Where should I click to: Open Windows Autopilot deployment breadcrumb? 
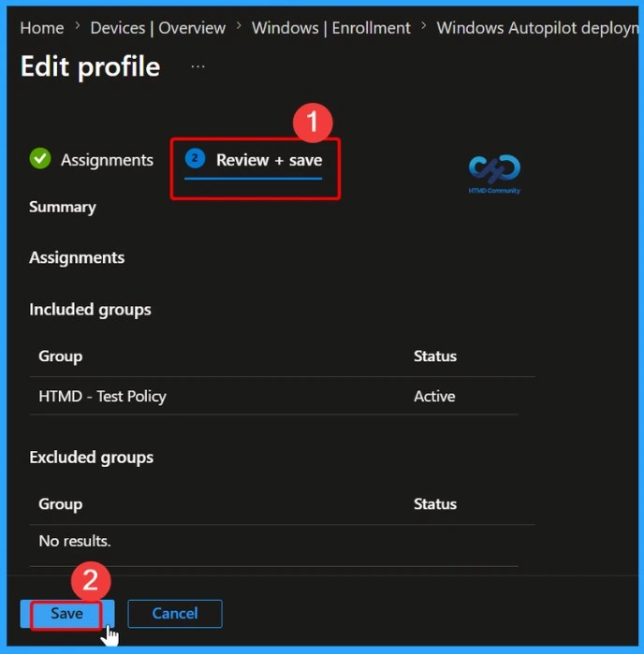click(537, 28)
